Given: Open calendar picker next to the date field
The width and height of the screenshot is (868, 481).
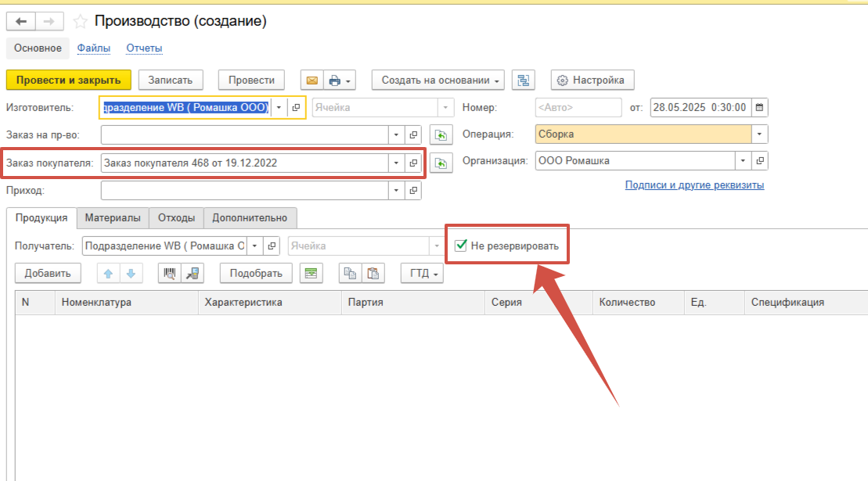Looking at the screenshot, I should click(x=758, y=108).
